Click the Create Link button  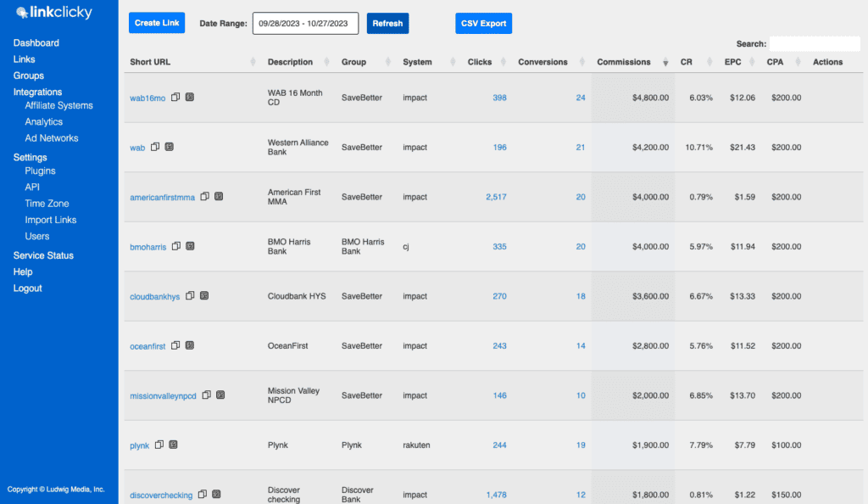pos(157,23)
